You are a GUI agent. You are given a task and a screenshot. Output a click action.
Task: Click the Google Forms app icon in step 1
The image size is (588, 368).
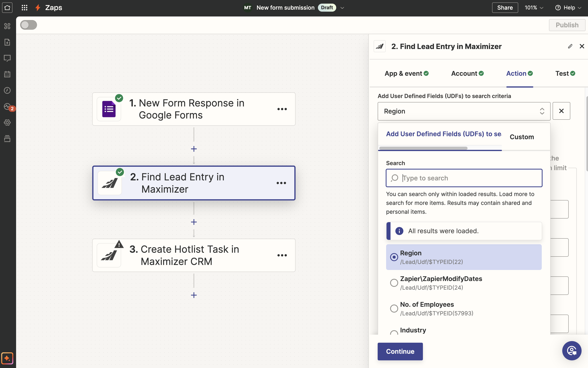click(109, 109)
